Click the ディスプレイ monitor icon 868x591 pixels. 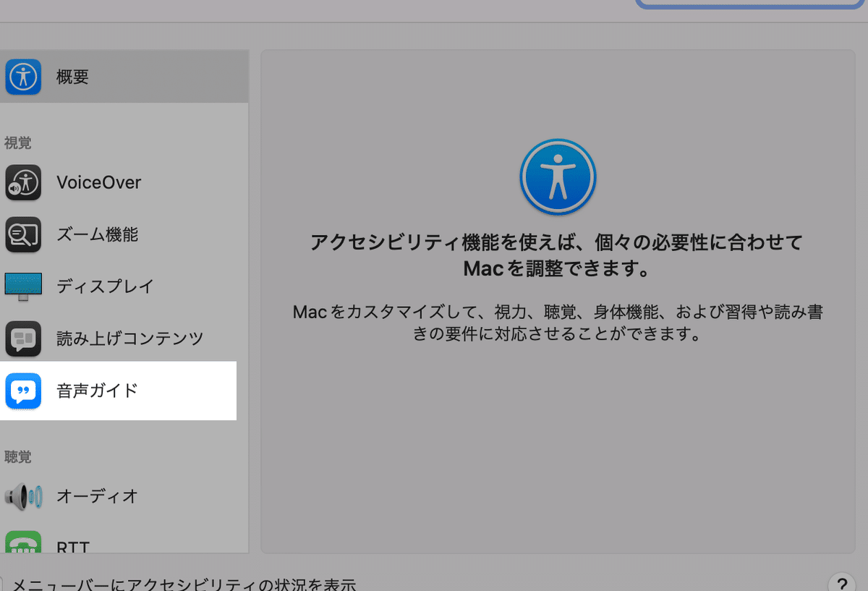pyautogui.click(x=23, y=286)
